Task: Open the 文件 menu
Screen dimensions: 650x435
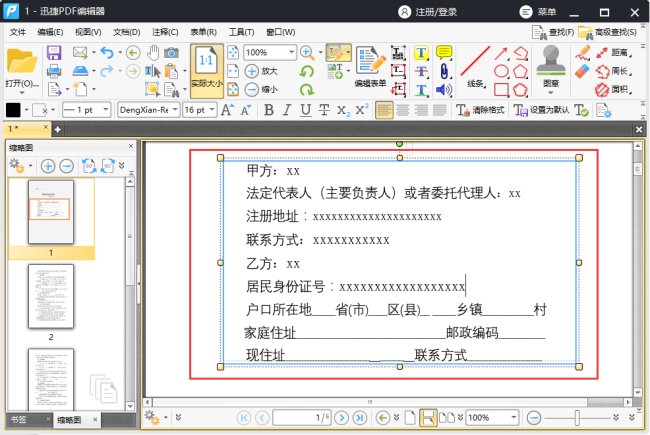Action: (17, 32)
